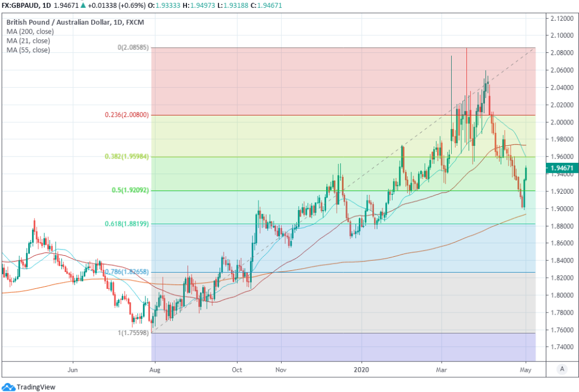This screenshot has width=579, height=392.
Task: Click the TradingView cloud logo icon
Action: click(8, 386)
